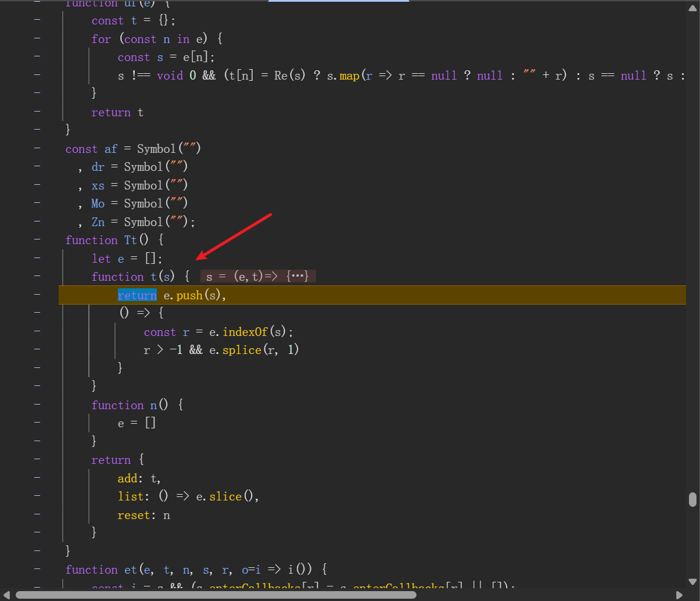Click the 'indexOf' method name
Screen dimensions: 700x601
click(245, 332)
